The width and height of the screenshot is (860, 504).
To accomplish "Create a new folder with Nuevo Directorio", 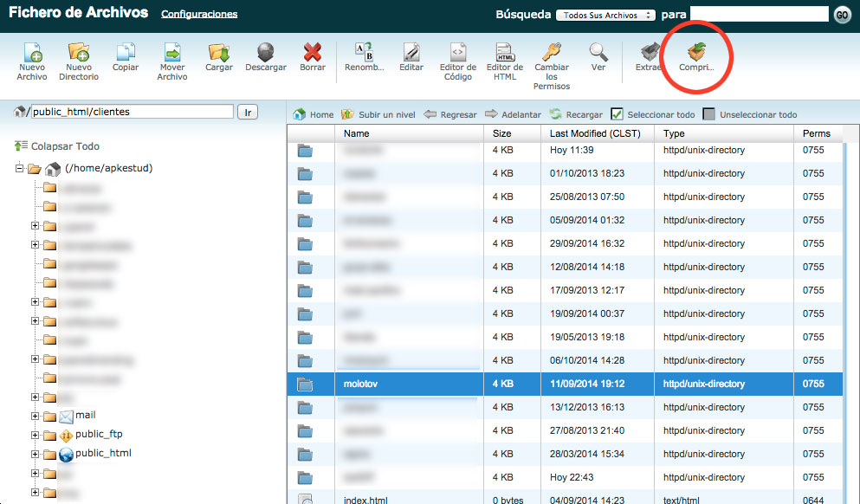I will [79, 52].
